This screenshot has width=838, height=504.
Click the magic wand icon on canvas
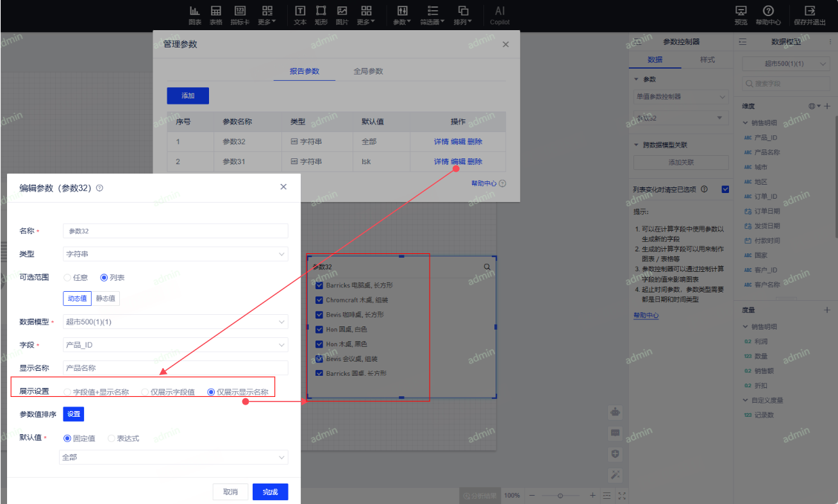pos(616,475)
